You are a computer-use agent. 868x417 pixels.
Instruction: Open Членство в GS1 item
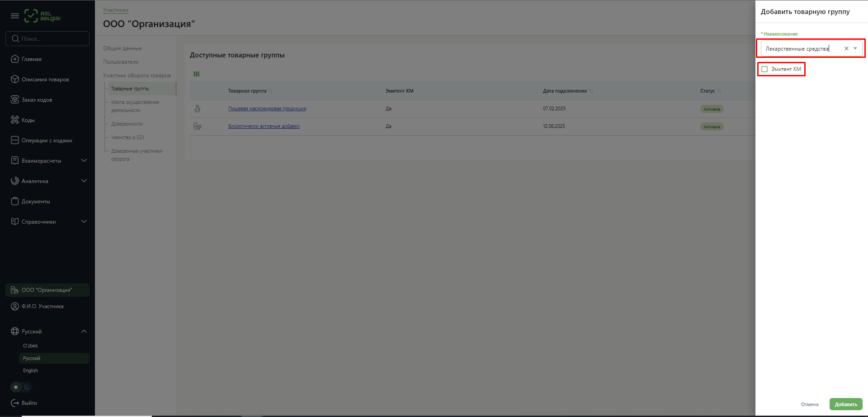click(128, 138)
